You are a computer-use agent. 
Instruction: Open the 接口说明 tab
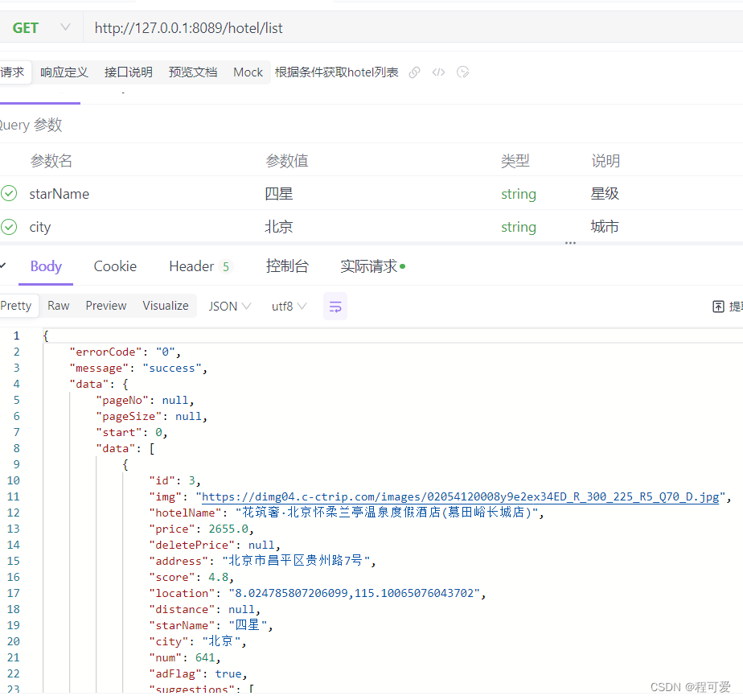coord(129,72)
